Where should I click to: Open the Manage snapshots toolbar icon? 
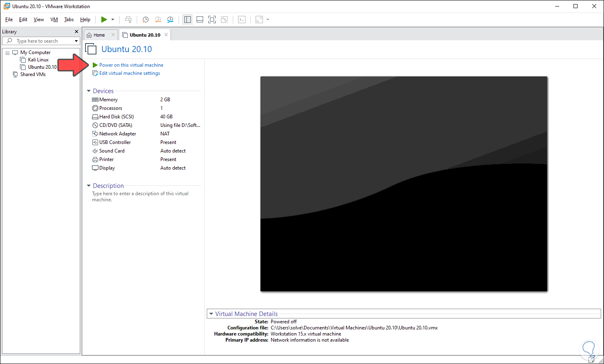coord(171,20)
